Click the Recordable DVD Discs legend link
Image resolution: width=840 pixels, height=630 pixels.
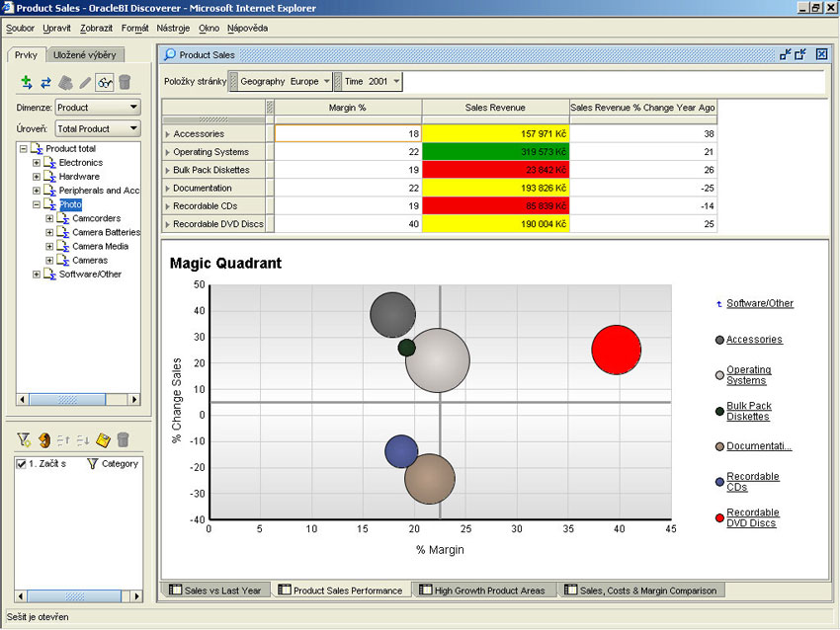pos(753,517)
